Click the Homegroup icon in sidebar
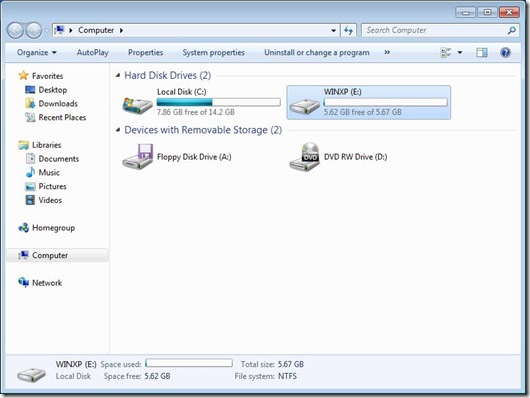The image size is (530, 398). tap(23, 228)
